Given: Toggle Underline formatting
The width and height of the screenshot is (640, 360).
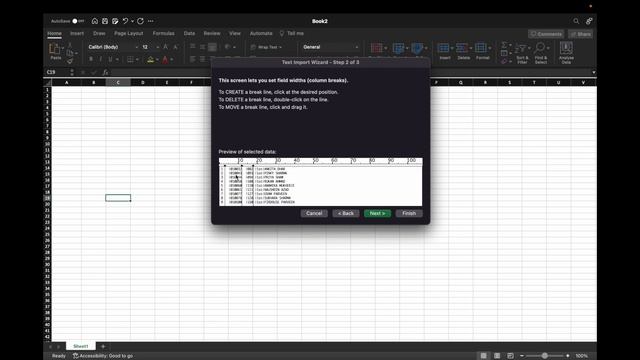Looking at the screenshot, I should coord(110,60).
